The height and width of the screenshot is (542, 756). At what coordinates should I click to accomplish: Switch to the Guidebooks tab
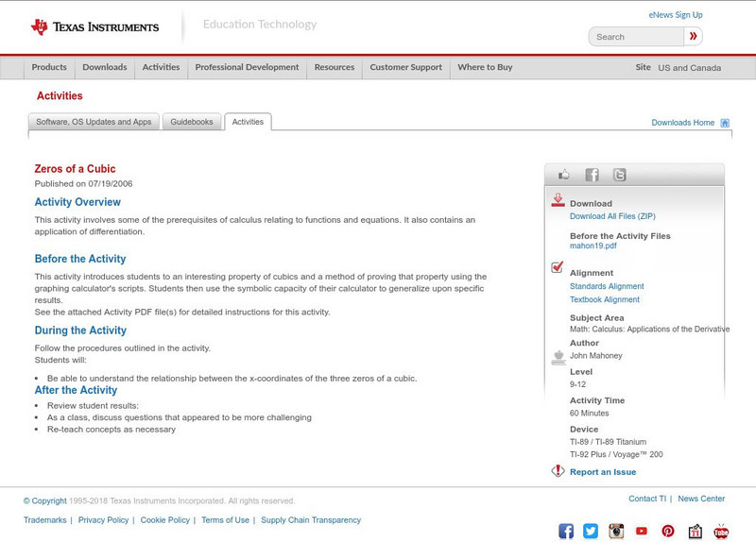tap(192, 122)
